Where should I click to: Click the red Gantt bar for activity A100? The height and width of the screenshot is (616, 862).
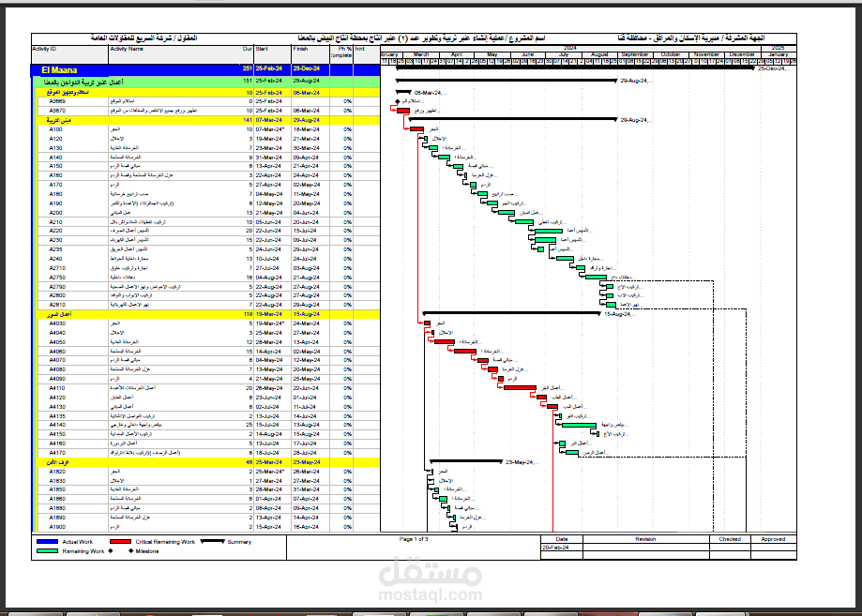pyautogui.click(x=416, y=129)
